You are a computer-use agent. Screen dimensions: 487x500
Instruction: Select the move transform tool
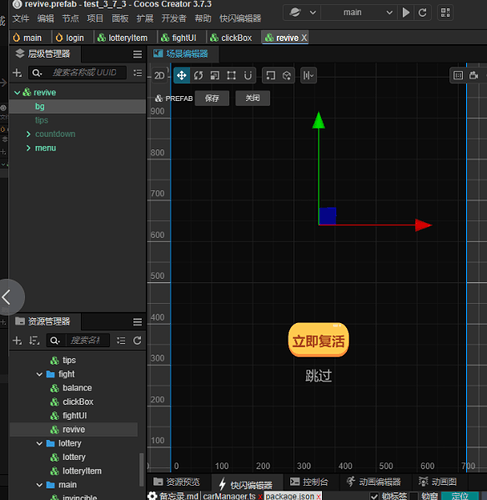[x=182, y=76]
